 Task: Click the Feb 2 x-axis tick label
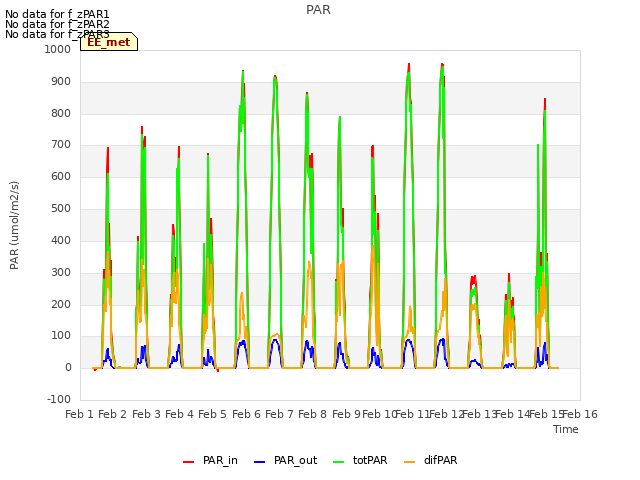pos(113,414)
